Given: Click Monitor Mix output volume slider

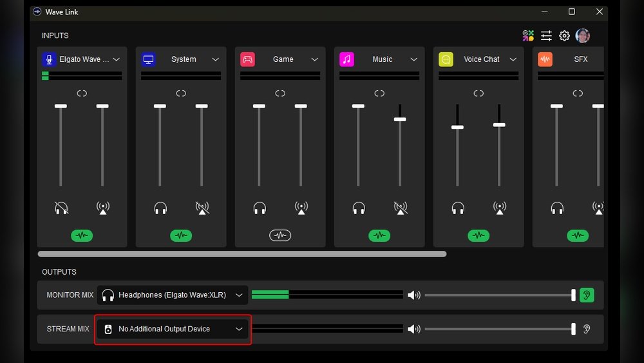Looking at the screenshot, I should pos(500,295).
